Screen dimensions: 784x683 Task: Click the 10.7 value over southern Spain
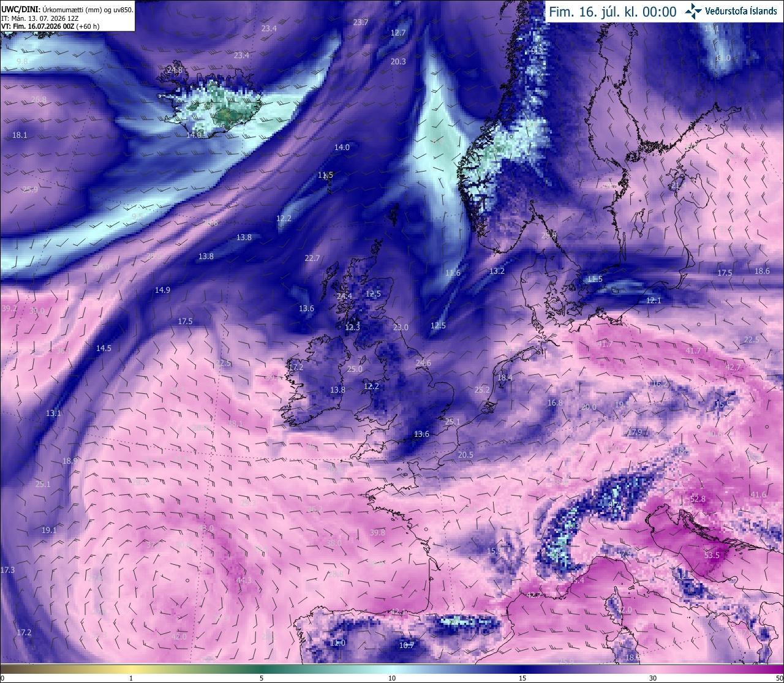coord(407,645)
